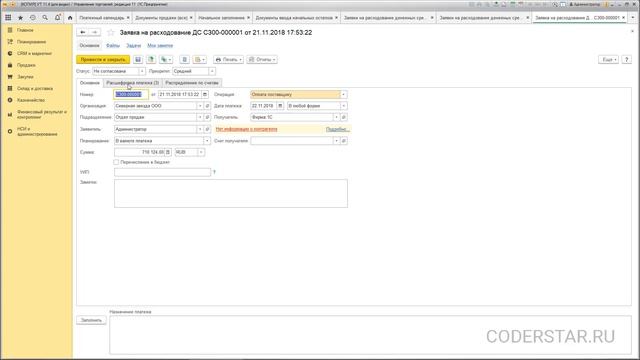
Task: Post the document with the green sheet icon
Action: [x=151, y=60]
